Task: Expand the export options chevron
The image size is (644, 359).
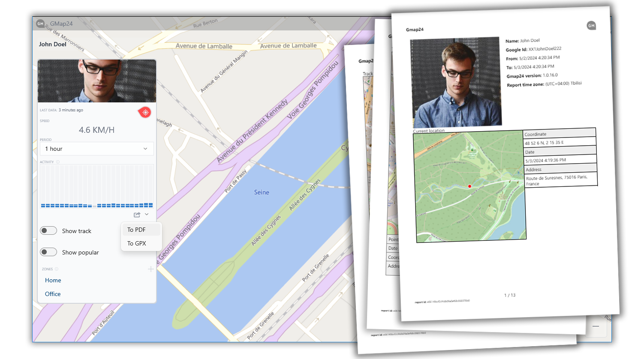Action: [147, 214]
